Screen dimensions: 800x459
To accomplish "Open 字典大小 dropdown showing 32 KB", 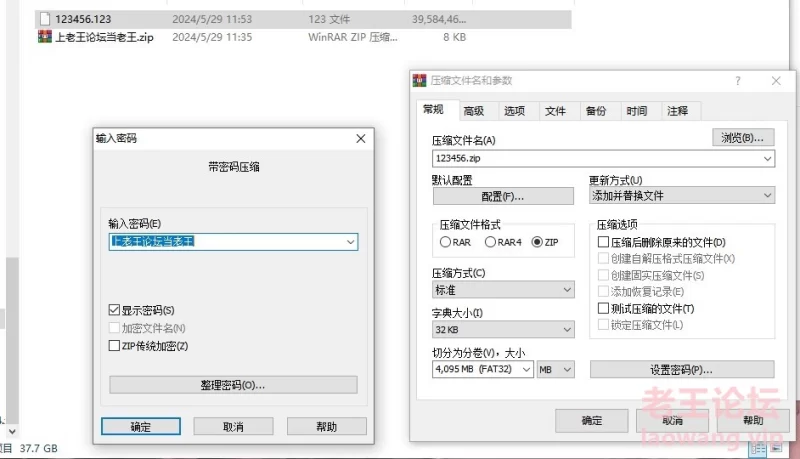I will point(503,330).
